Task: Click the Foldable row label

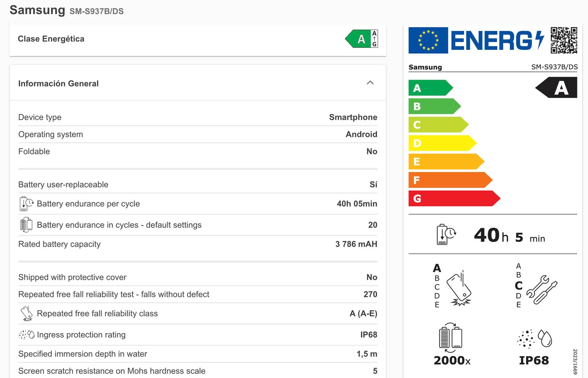Action: click(34, 151)
